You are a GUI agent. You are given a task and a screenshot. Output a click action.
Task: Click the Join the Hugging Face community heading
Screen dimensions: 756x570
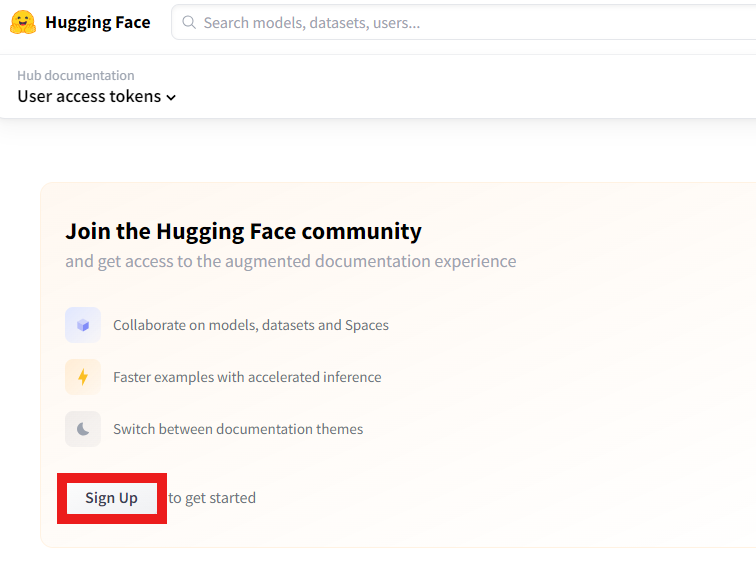click(243, 231)
